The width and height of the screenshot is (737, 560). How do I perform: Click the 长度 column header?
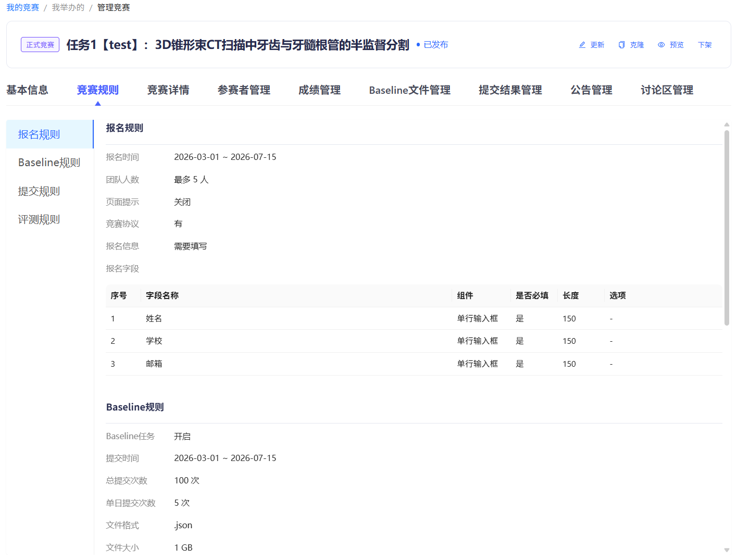click(x=571, y=295)
